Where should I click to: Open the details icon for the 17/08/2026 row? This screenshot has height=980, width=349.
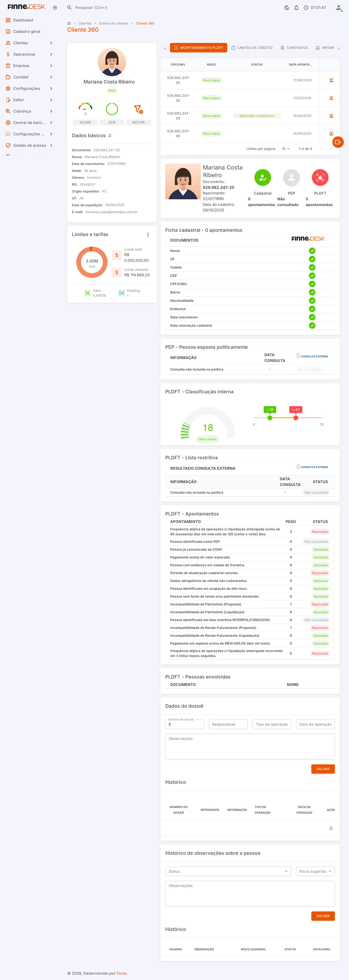(331, 80)
